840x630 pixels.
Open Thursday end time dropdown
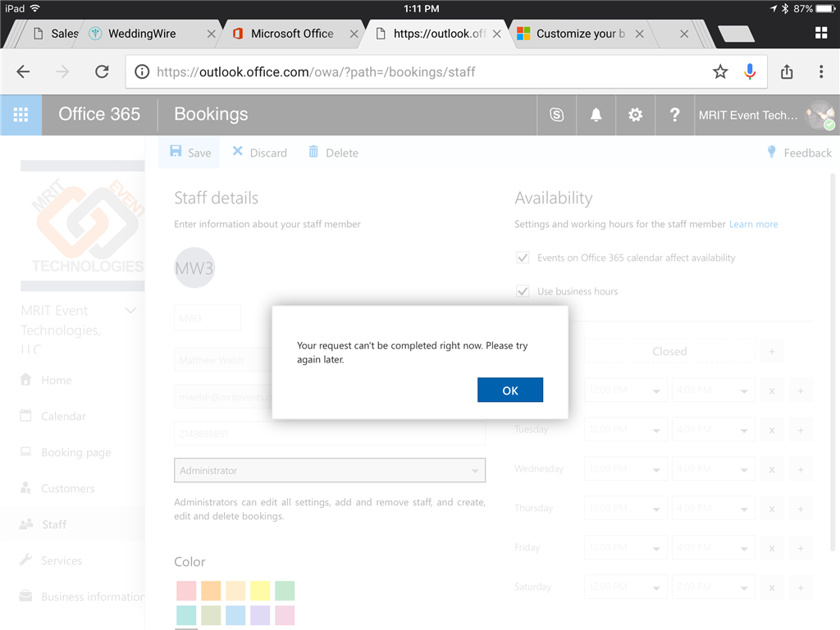pos(714,509)
